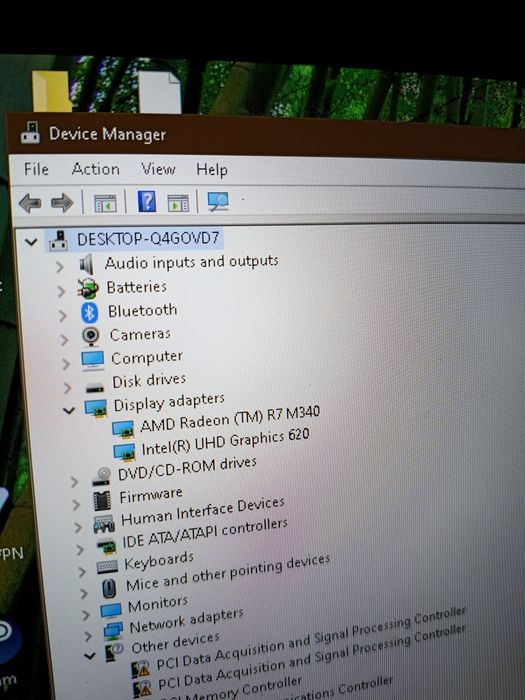Click the Other devices question-mark icon
The image size is (525, 700).
click(114, 652)
